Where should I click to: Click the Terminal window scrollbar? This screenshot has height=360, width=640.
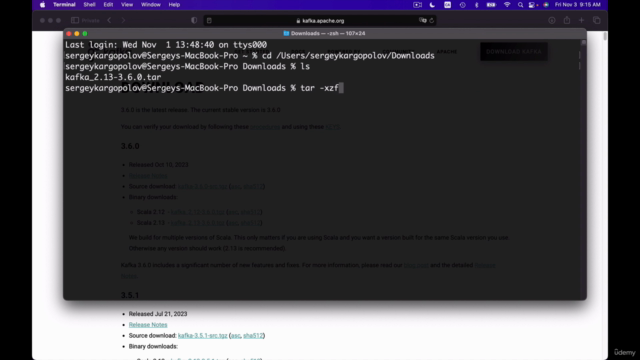tap(584, 43)
